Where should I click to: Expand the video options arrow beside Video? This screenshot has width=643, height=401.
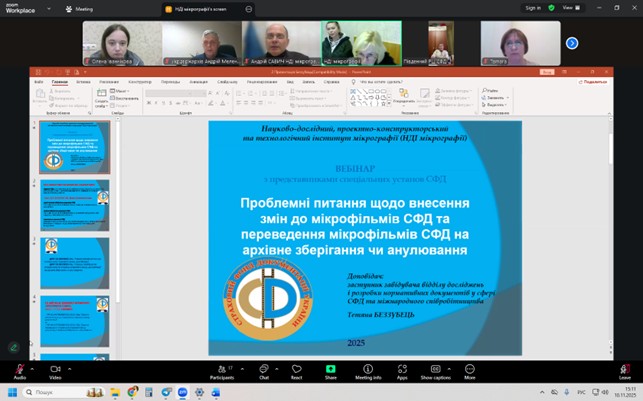69,365
